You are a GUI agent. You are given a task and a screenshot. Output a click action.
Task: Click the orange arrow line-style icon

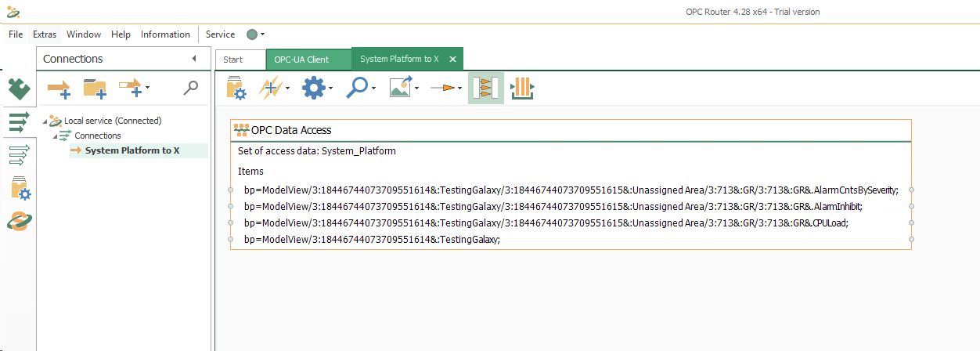(x=443, y=88)
